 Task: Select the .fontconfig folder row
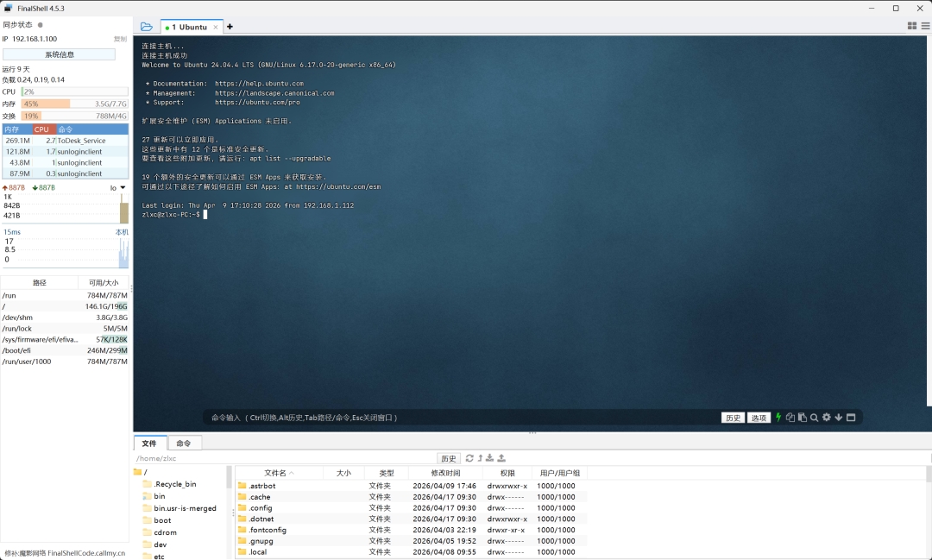click(x=412, y=530)
